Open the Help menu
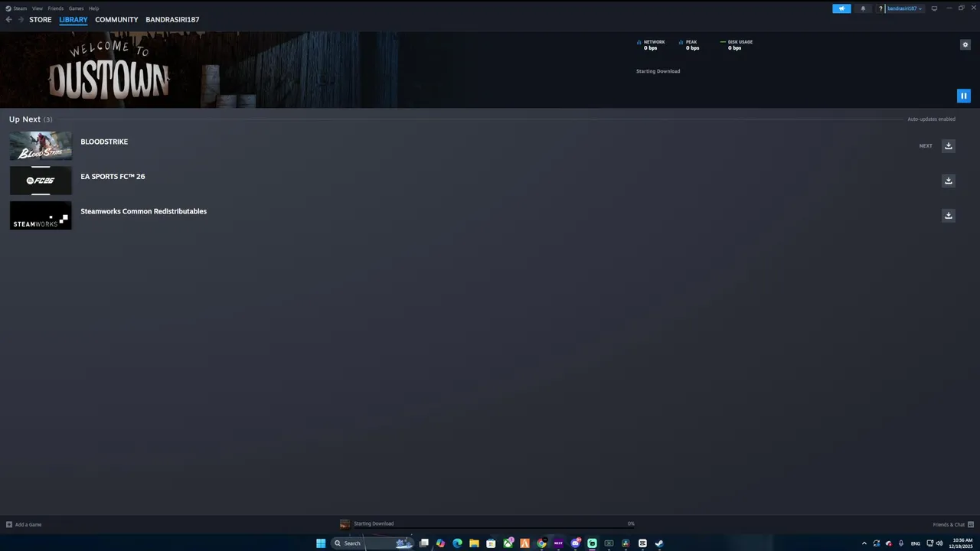980x551 pixels. [x=94, y=8]
